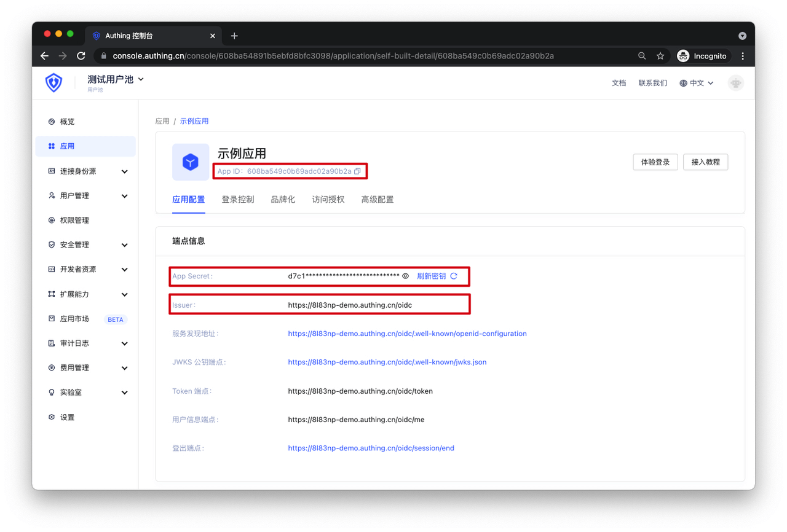Reveal App Secret using the eye icon
Screen dimensions: 787x532
coord(405,276)
